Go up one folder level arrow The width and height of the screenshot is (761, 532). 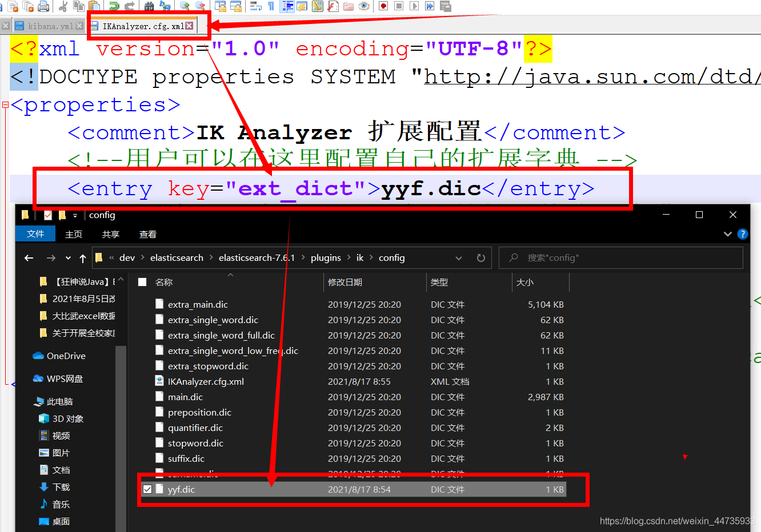tap(83, 258)
